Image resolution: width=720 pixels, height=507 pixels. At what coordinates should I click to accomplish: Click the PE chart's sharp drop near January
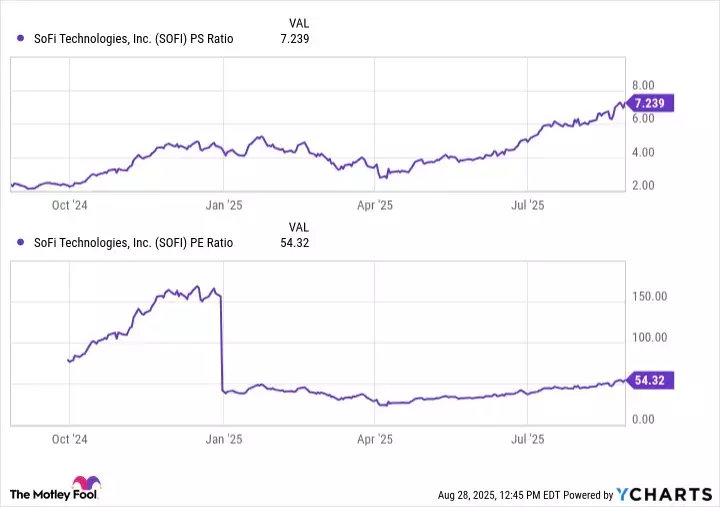coord(221,340)
